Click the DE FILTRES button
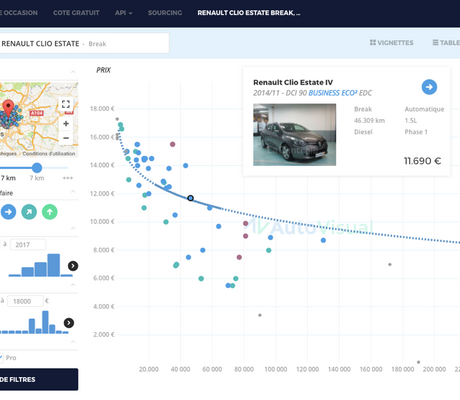The width and height of the screenshot is (460, 400). pos(39,379)
